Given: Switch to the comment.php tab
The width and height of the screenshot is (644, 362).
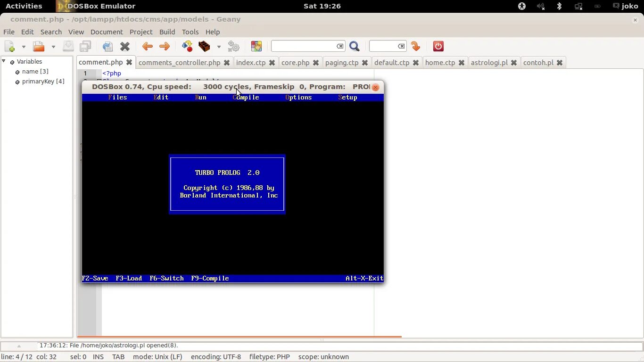Looking at the screenshot, I should 101,62.
